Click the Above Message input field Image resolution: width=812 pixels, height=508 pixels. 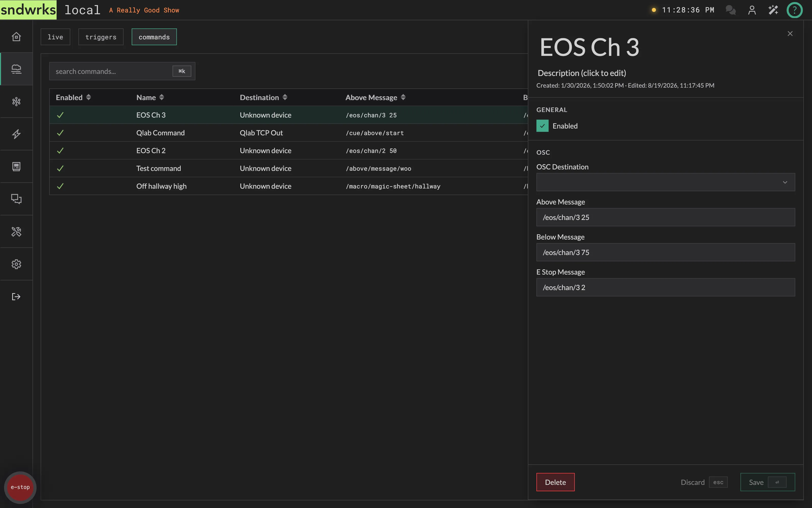coord(665,217)
